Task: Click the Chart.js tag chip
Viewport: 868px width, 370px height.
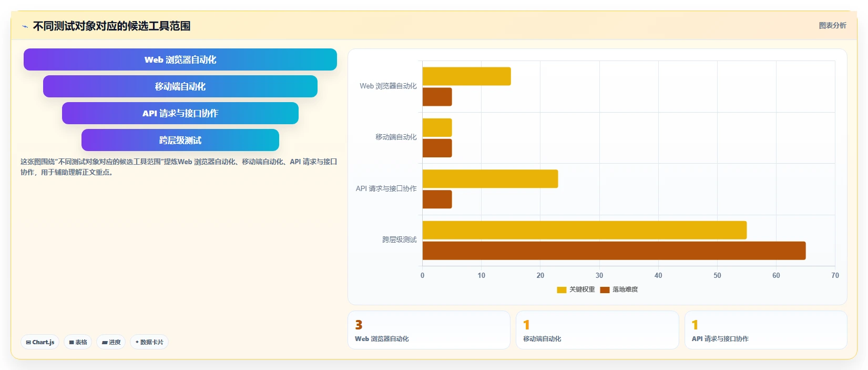Action: coord(40,342)
